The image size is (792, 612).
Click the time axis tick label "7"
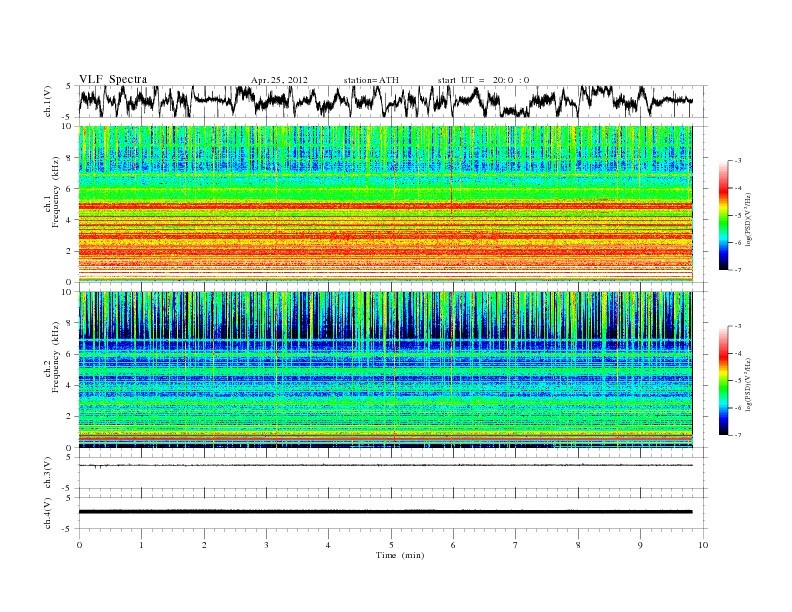pyautogui.click(x=516, y=545)
